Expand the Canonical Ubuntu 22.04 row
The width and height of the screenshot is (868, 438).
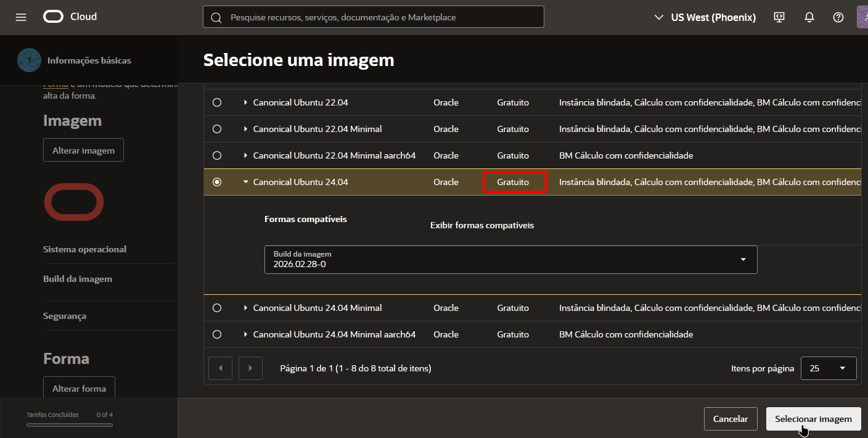tap(245, 102)
